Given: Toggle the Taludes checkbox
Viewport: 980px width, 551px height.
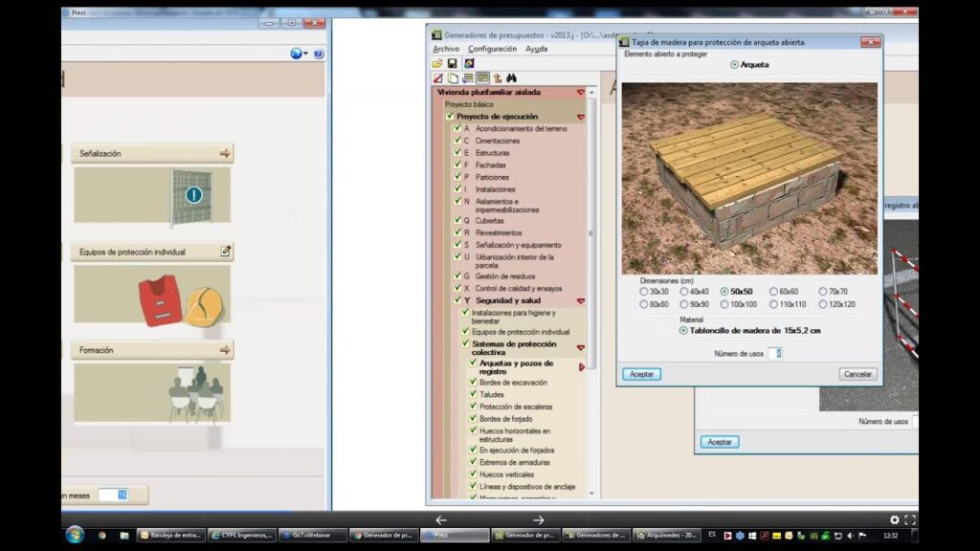Looking at the screenshot, I should tap(473, 394).
